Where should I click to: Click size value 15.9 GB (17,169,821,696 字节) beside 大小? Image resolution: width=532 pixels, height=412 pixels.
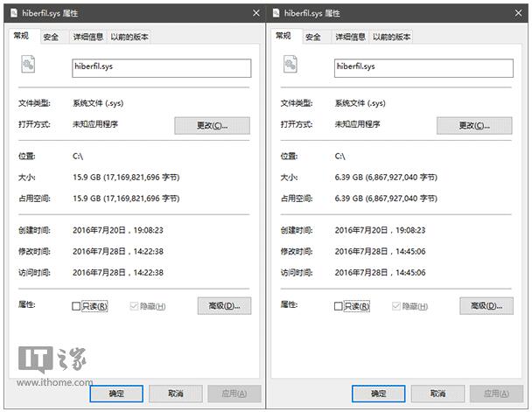pos(126,178)
